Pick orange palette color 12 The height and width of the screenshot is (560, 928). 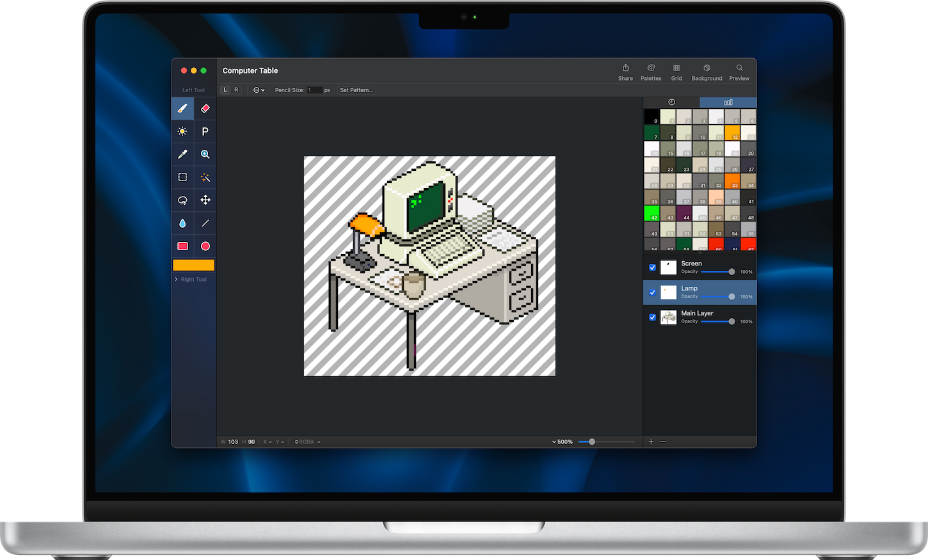tap(732, 132)
